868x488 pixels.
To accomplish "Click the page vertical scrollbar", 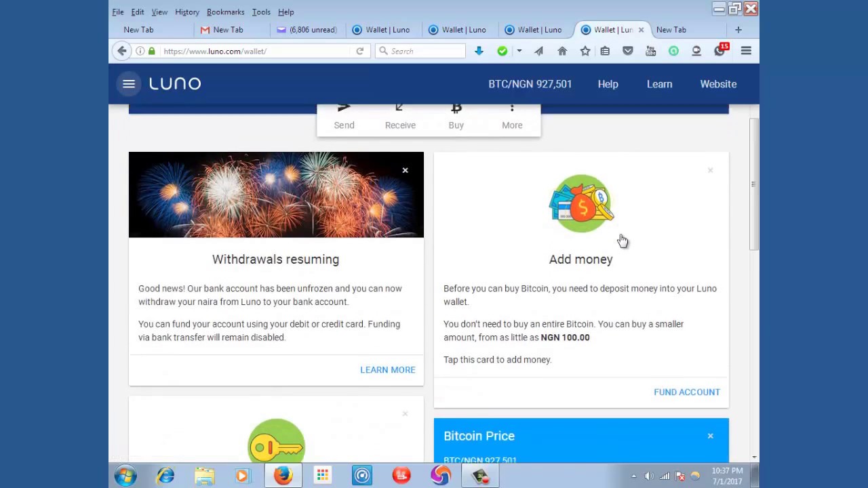I will click(753, 184).
